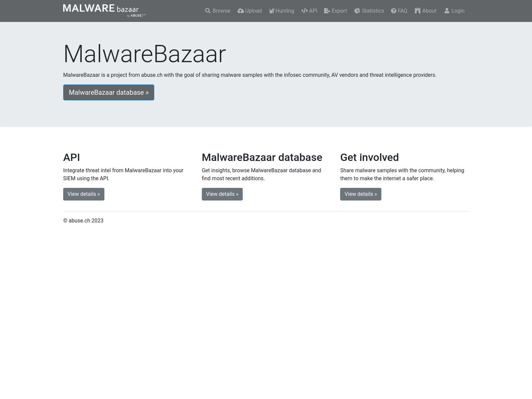The image size is (532, 399).
Task: Click the FAQ question mark icon
Action: (394, 11)
